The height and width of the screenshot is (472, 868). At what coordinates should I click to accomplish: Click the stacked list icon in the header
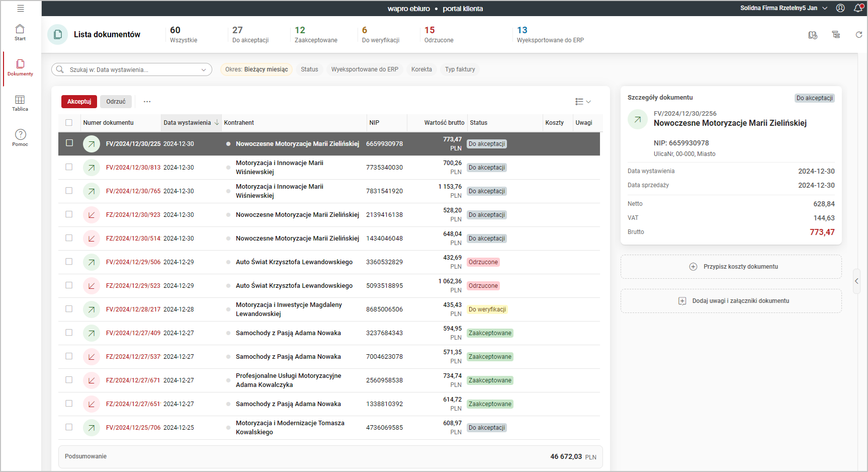(x=836, y=35)
